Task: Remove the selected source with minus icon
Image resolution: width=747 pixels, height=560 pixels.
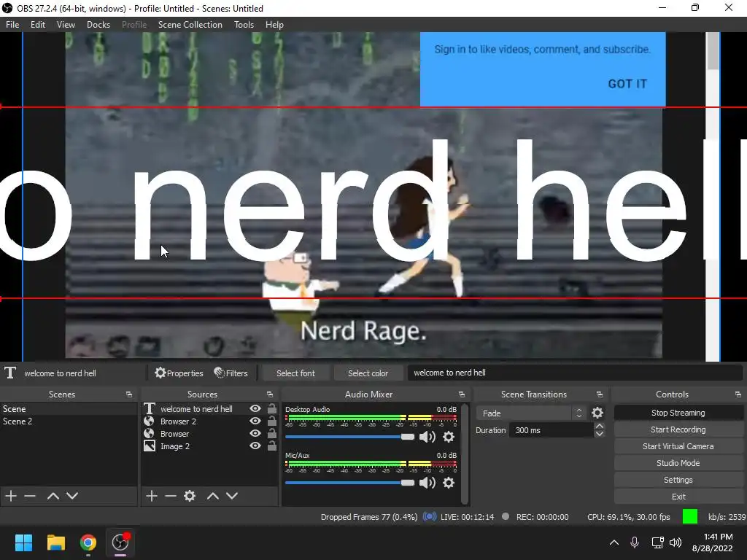Action: point(171,496)
